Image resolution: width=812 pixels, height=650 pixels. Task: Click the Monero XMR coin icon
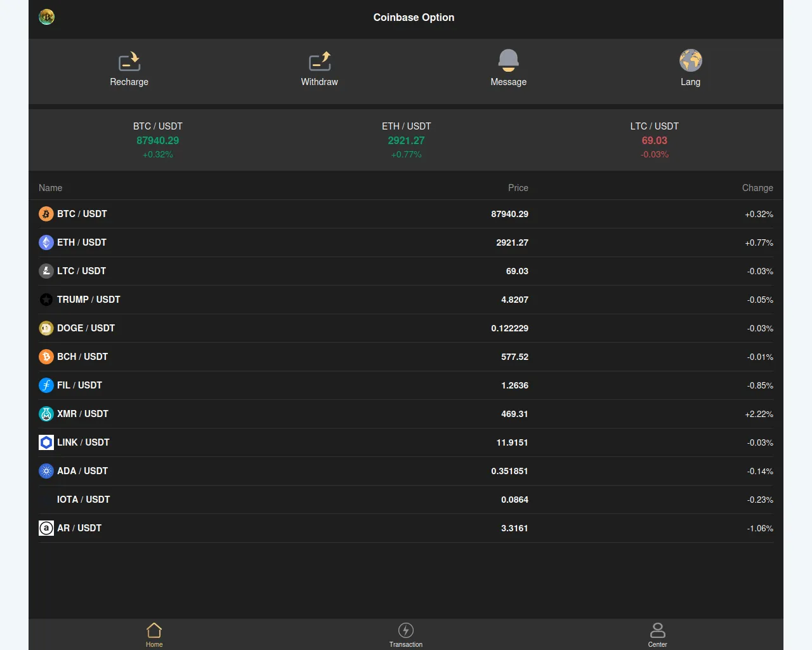click(x=46, y=414)
